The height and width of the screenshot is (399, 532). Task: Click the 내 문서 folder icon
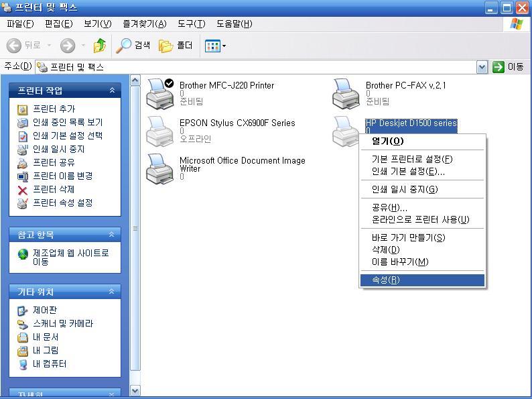[x=22, y=337]
